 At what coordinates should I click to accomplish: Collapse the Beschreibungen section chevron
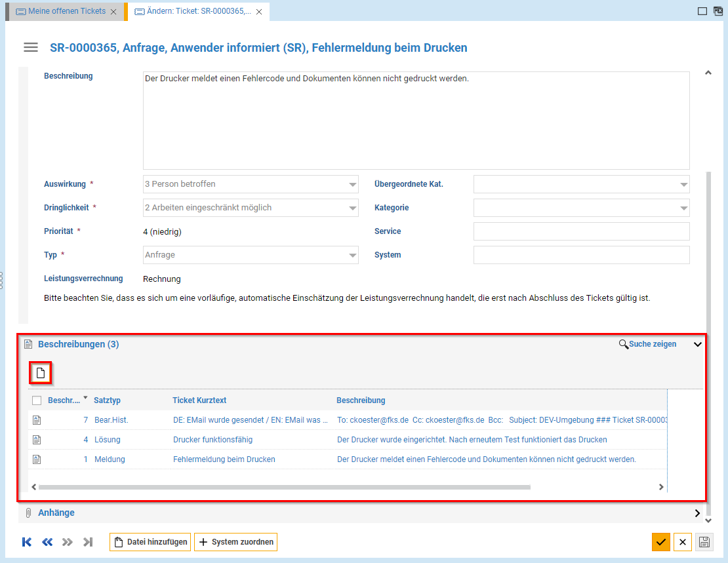(x=697, y=344)
